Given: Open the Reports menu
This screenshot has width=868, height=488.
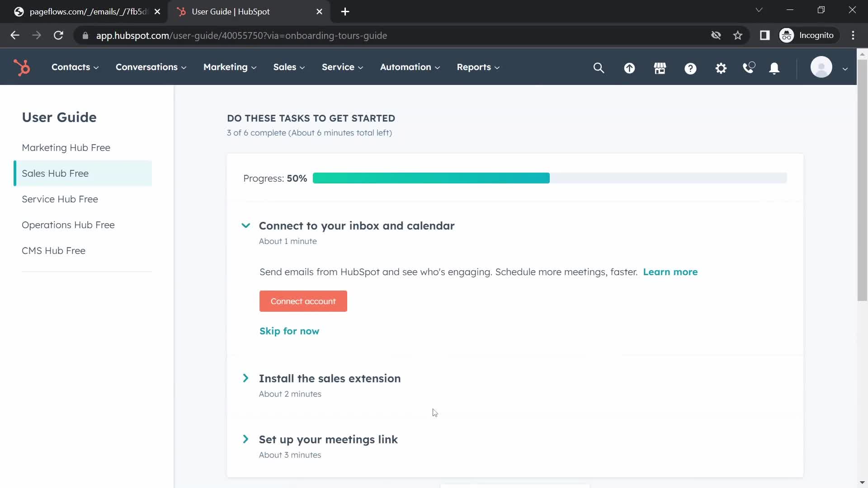Looking at the screenshot, I should click(478, 67).
